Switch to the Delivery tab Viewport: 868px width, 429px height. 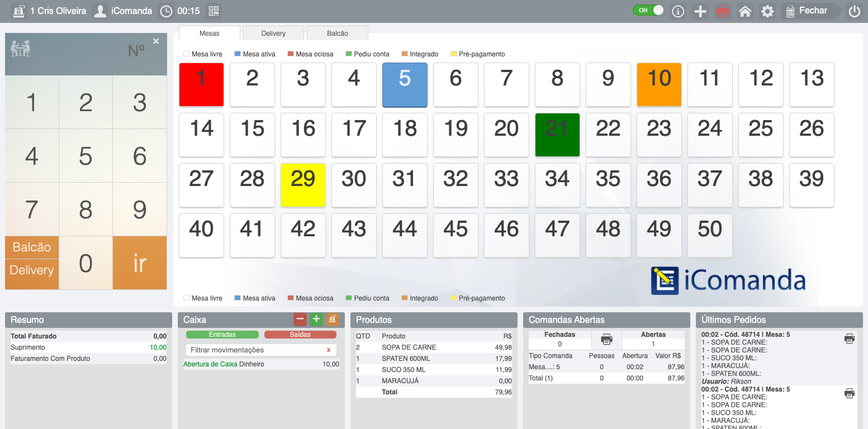tap(273, 34)
